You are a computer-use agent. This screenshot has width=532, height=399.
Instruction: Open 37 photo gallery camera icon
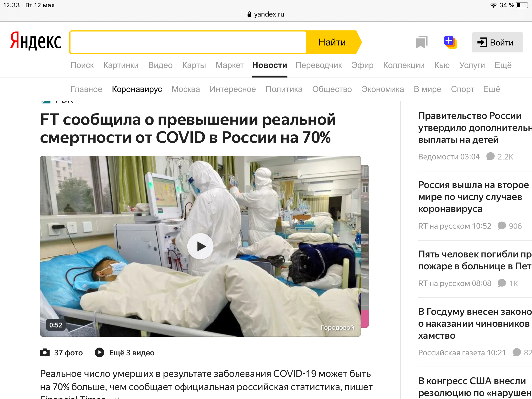(45, 353)
